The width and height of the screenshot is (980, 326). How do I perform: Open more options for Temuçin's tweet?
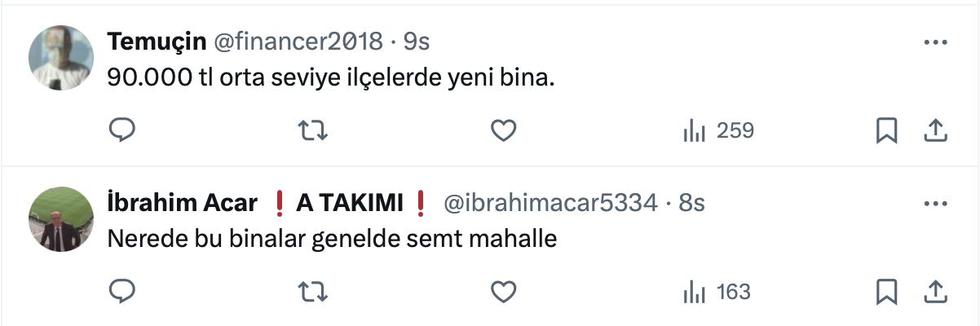click(x=934, y=41)
